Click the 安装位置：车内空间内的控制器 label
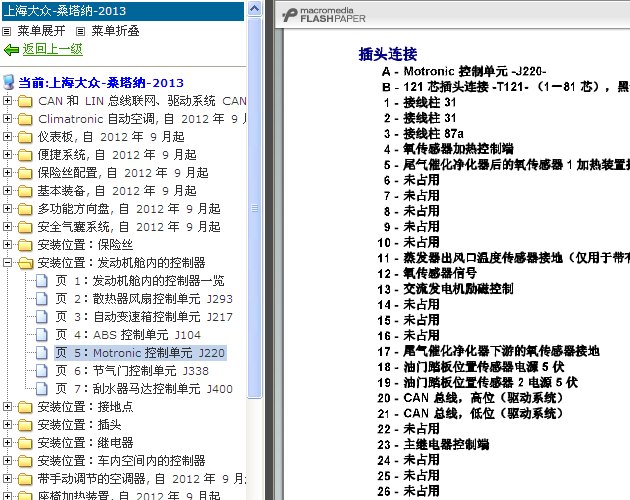 pyautogui.click(x=121, y=461)
